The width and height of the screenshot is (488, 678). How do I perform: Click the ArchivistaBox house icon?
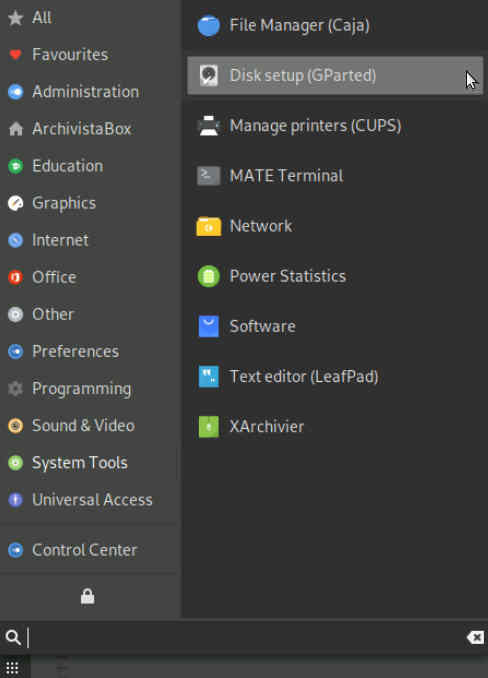pos(16,129)
